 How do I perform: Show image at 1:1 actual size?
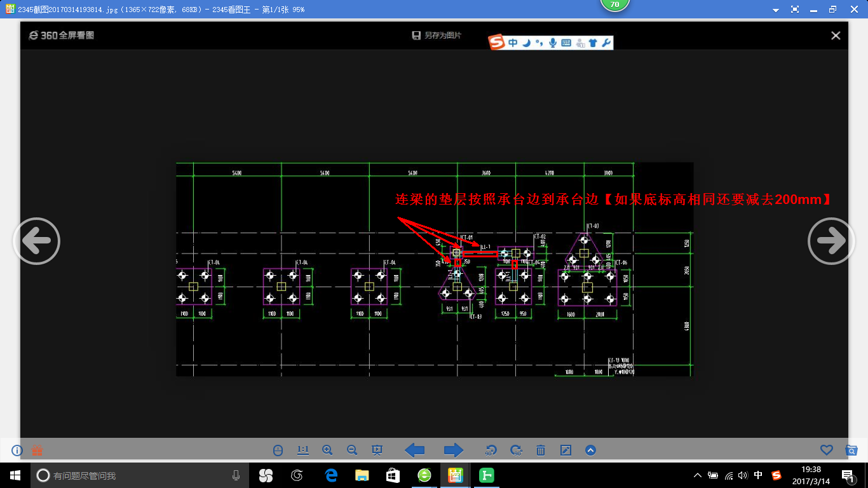(x=303, y=451)
